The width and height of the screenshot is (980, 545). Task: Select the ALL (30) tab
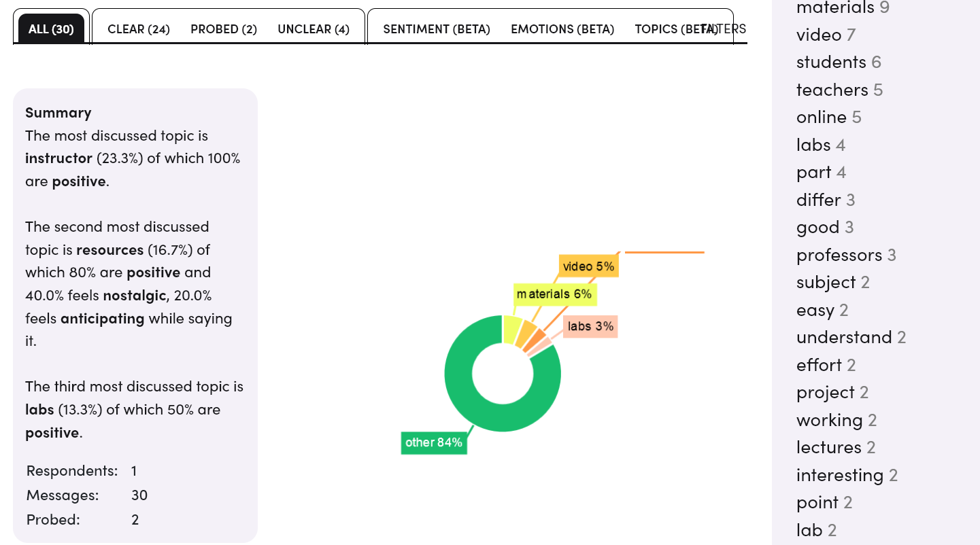click(x=51, y=29)
